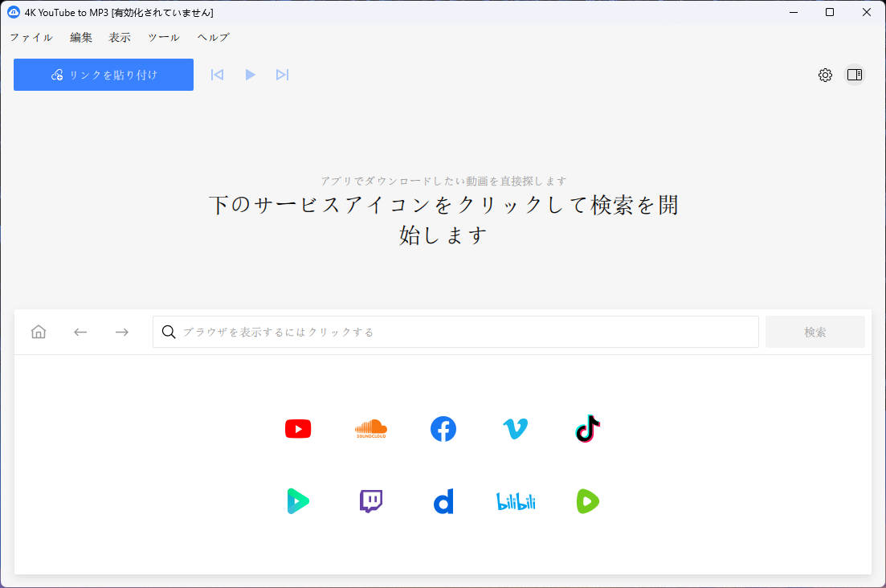Open the ファイル menu
This screenshot has height=588, width=886.
pyautogui.click(x=31, y=37)
